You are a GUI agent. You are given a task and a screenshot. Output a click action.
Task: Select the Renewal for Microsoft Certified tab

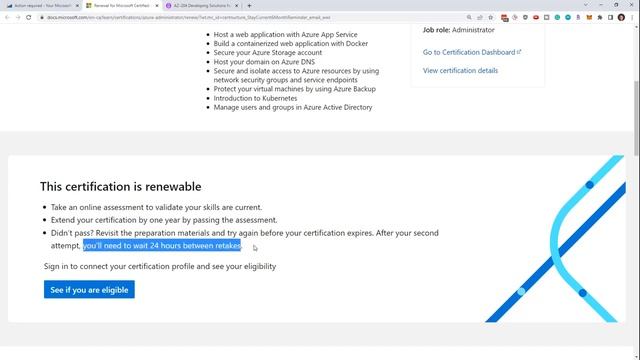tap(121, 6)
